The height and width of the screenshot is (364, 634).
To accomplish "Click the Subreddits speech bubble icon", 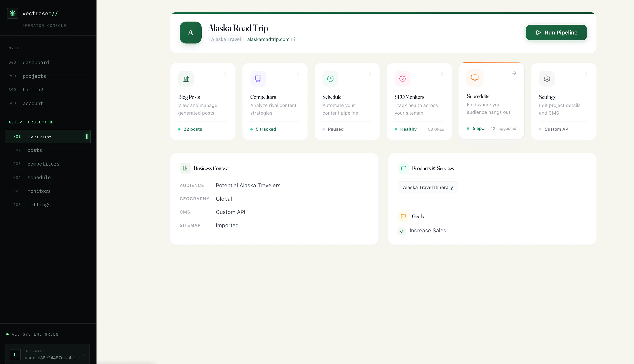I will (x=475, y=78).
